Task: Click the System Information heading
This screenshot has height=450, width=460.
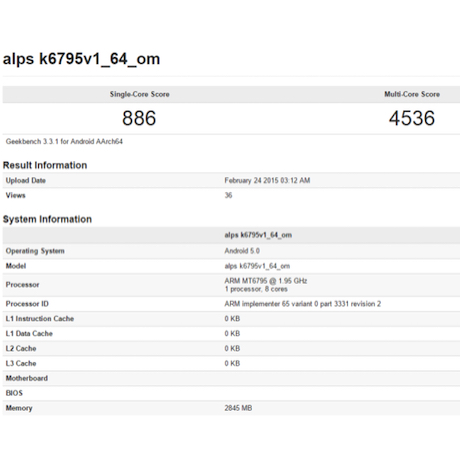Action: (x=47, y=219)
